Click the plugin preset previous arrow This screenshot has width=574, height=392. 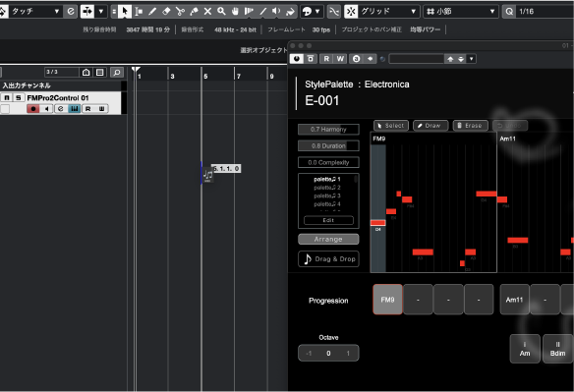tap(450, 59)
